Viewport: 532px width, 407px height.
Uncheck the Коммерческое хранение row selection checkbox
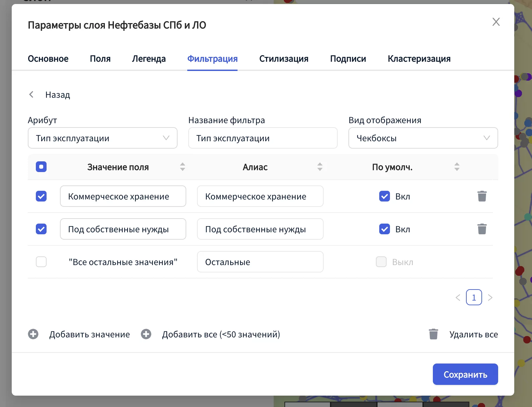point(41,196)
